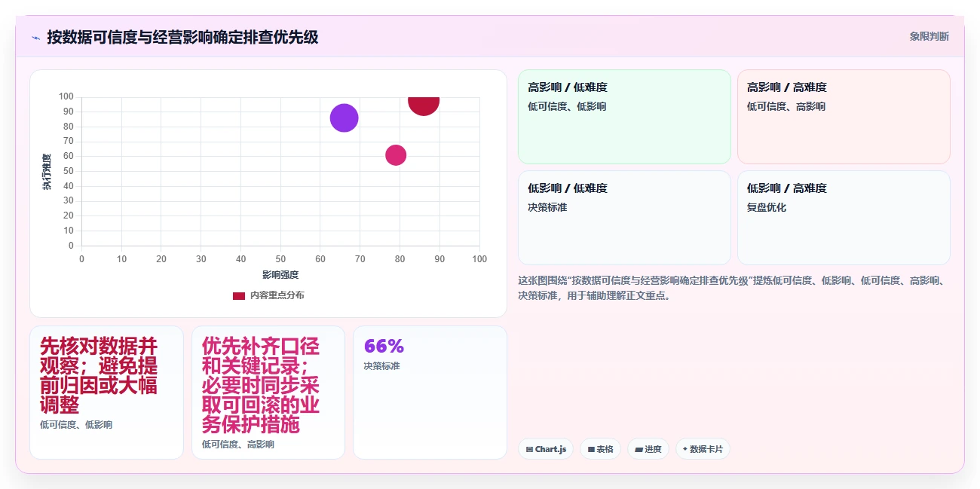Click the 内容重点分布 legend label
980x489 pixels.
pyautogui.click(x=277, y=295)
